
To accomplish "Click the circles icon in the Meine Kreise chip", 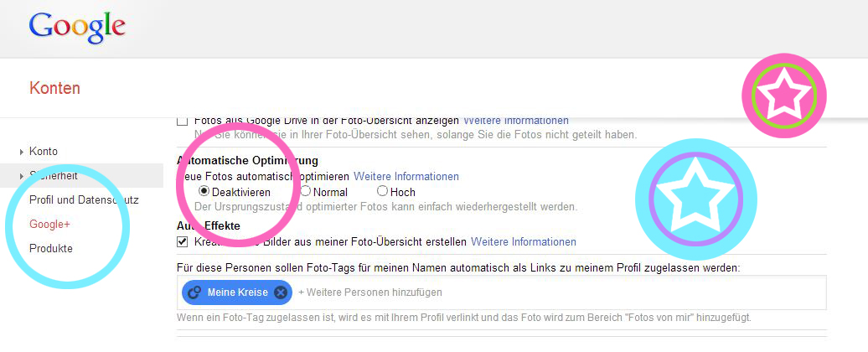I will [194, 292].
